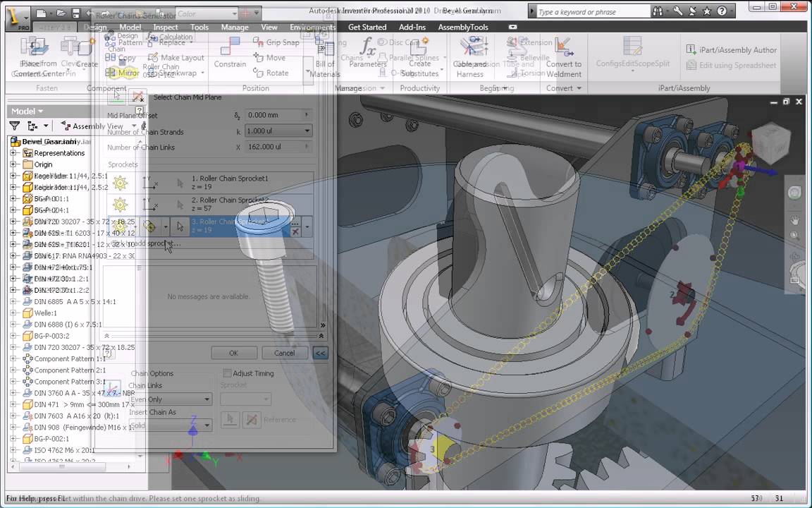
Task: Open the Insert Chain As dropdown
Action: click(207, 425)
